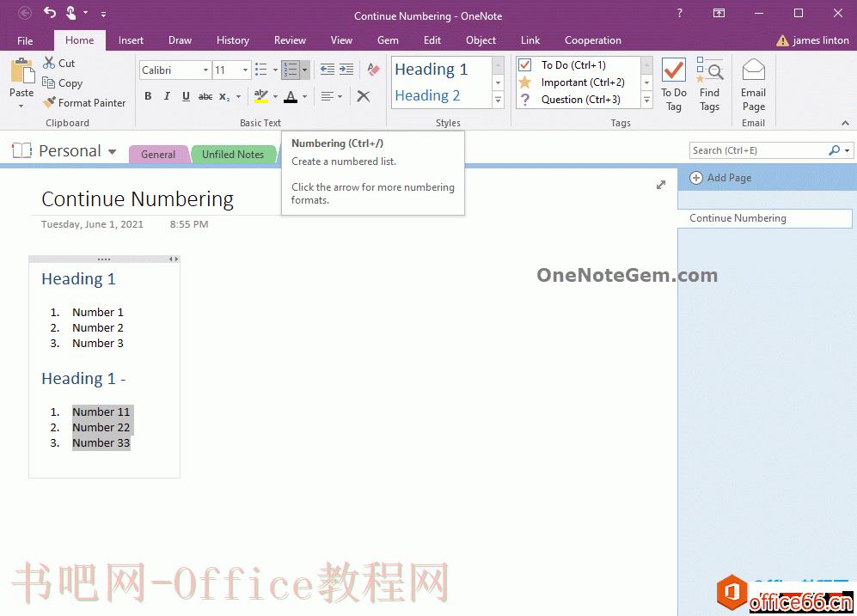Toggle Subscript formatting
Image resolution: width=857 pixels, height=616 pixels.
coord(224,97)
